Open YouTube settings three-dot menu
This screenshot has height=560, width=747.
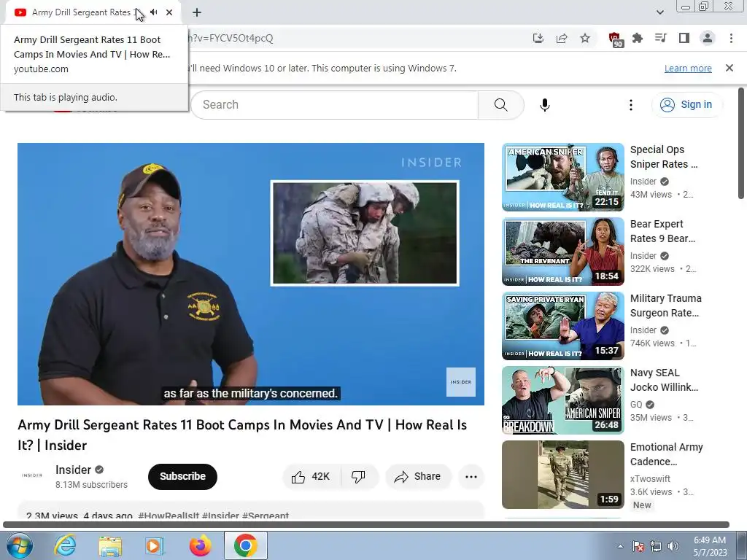pos(631,105)
